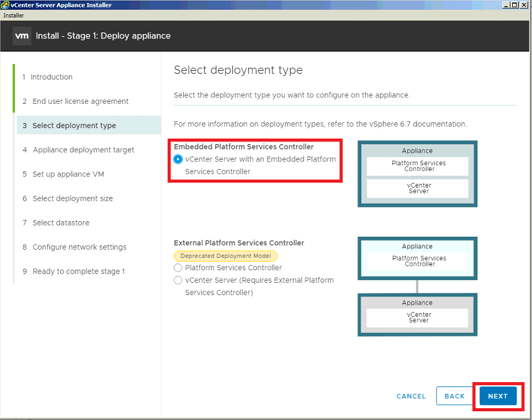Open step 2 End user license agreement
Image resolution: width=532 pixels, height=420 pixels.
(75, 101)
